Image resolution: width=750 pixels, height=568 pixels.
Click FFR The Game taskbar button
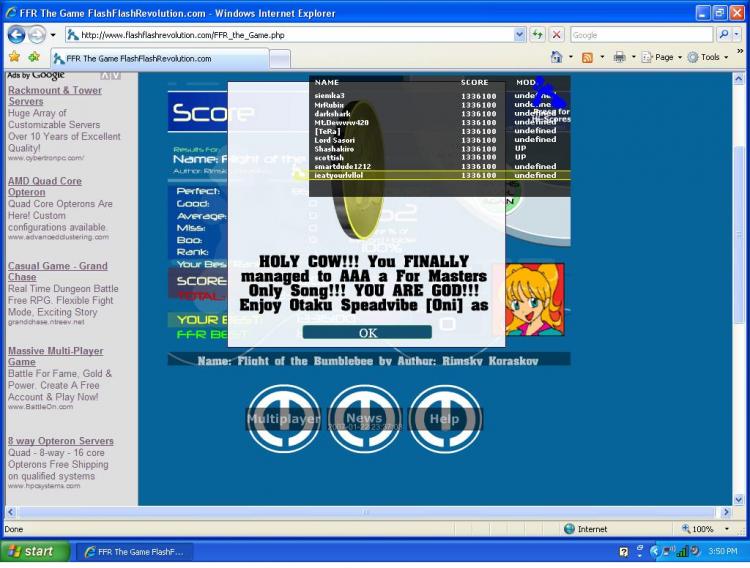click(x=134, y=552)
